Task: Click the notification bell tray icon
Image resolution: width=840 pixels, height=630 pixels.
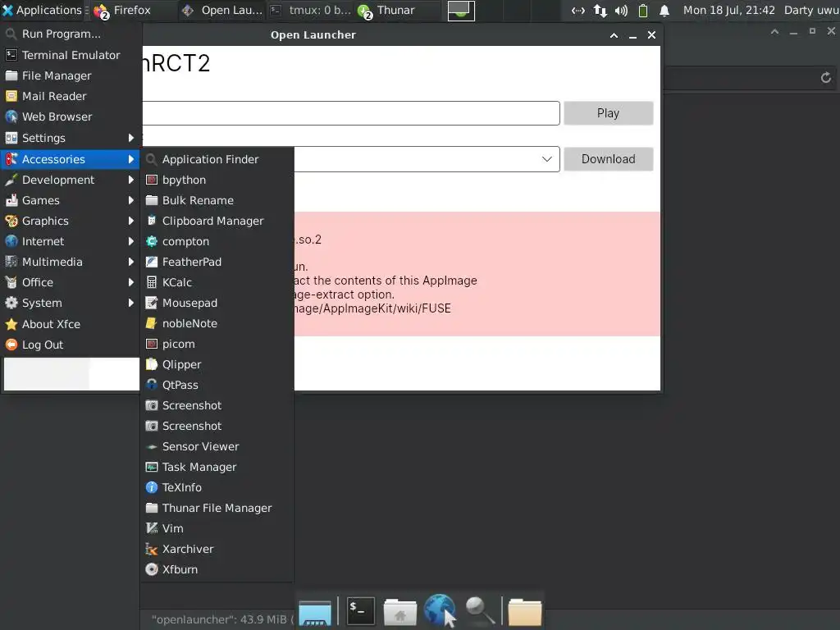Action: tap(664, 10)
